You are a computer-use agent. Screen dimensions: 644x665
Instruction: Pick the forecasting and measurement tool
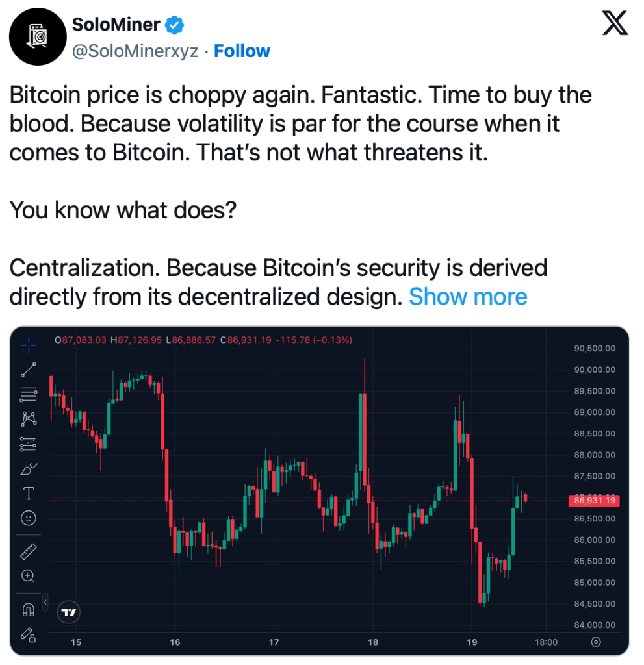click(x=29, y=444)
